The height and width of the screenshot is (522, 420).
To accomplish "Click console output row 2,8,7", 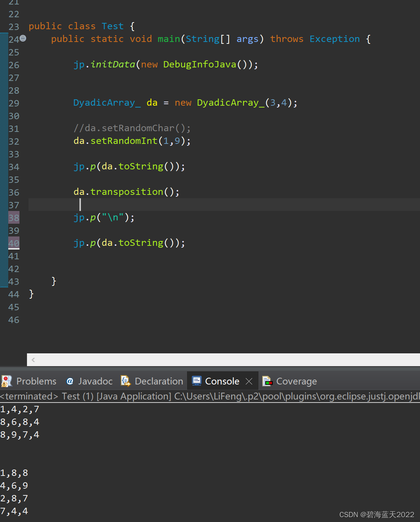I will click(14, 498).
